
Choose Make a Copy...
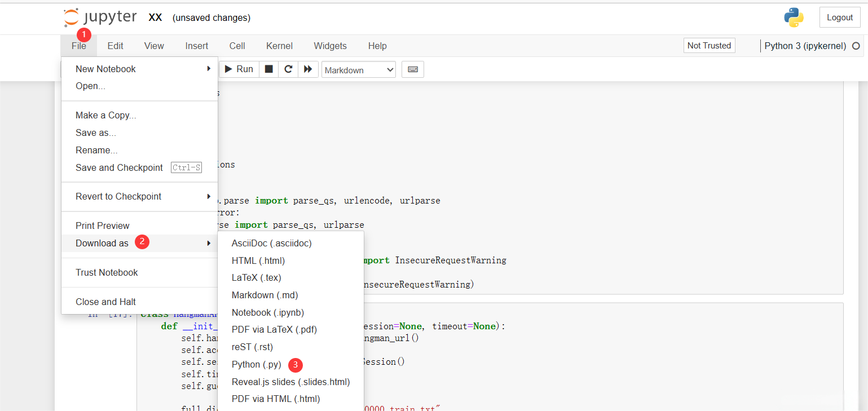[x=139, y=115]
